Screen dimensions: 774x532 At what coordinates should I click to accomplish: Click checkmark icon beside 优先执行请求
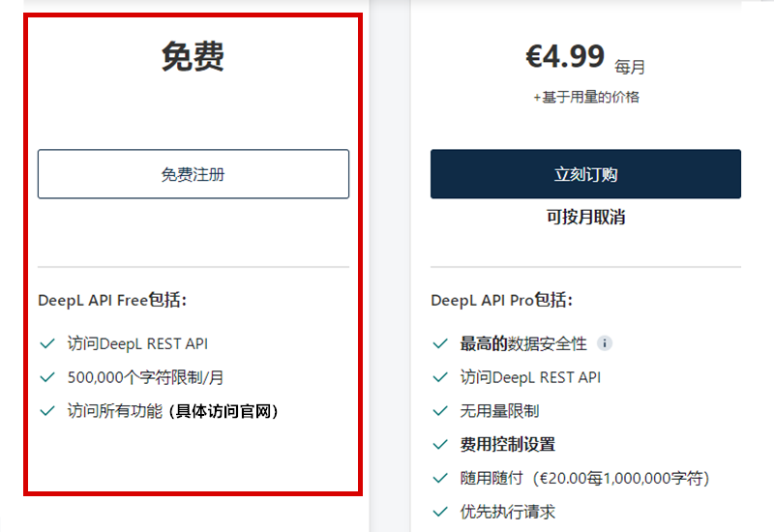(440, 512)
